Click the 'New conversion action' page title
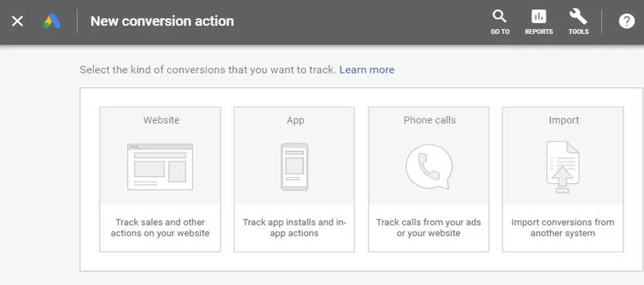 pyautogui.click(x=162, y=22)
